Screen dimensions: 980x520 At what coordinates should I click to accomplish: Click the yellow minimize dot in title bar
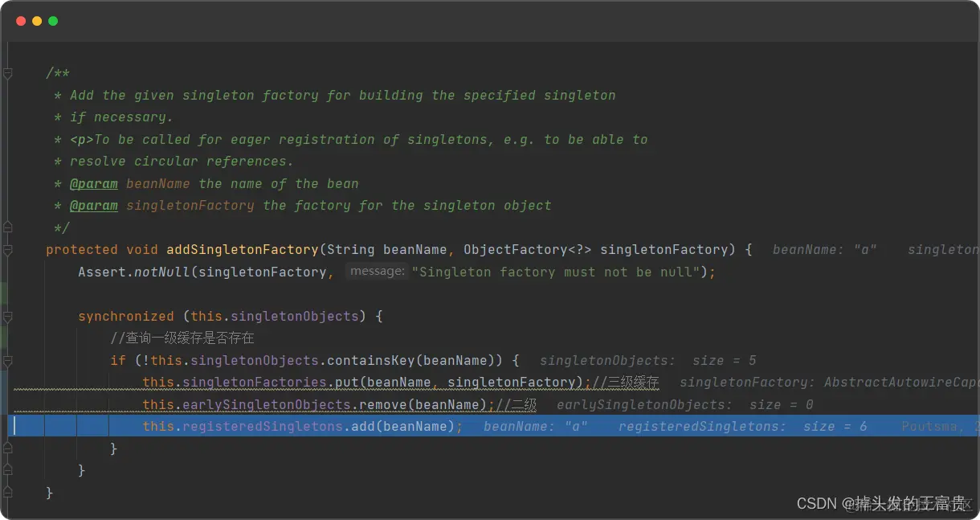tap(37, 21)
